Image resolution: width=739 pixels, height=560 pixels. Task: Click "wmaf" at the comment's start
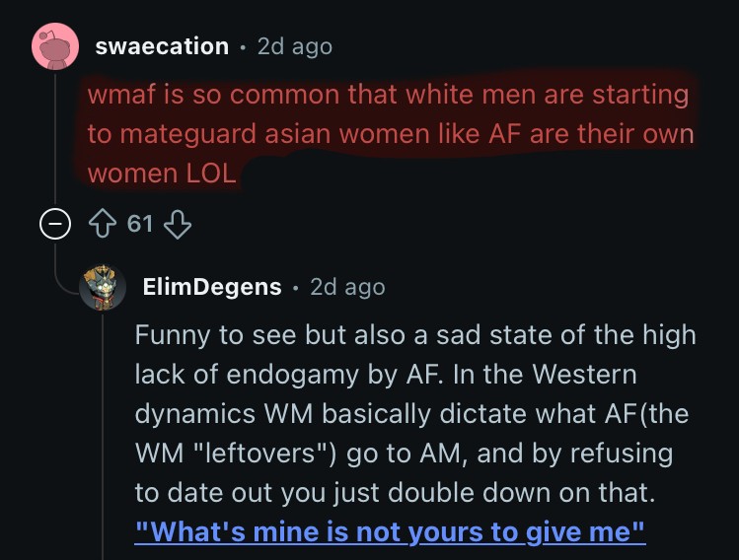[x=121, y=95]
